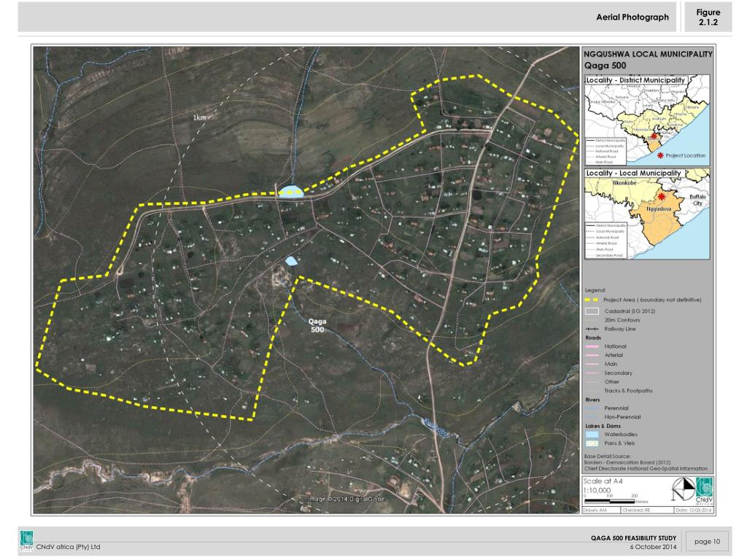Click the 'Waterbodies' legend label

coord(621,435)
